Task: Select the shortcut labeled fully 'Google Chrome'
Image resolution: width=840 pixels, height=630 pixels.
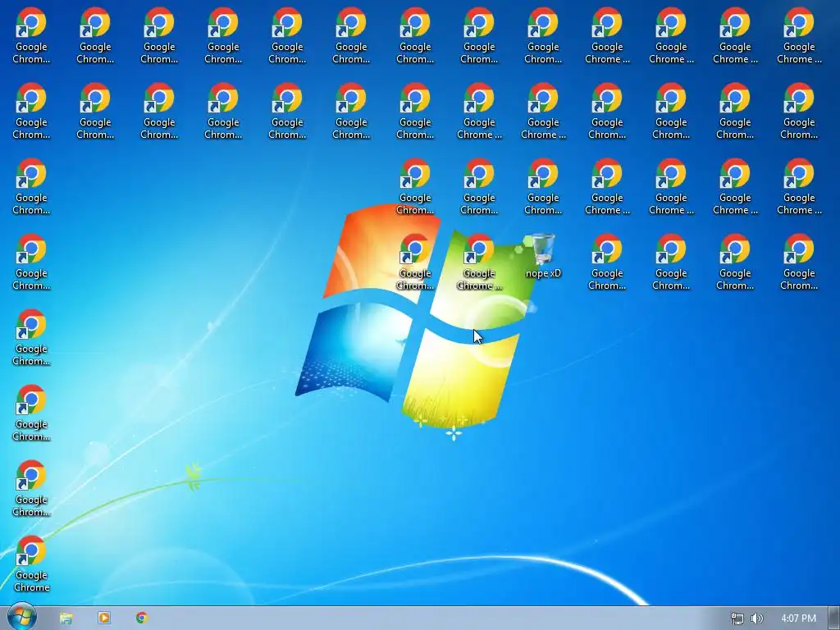Action: click(32, 564)
